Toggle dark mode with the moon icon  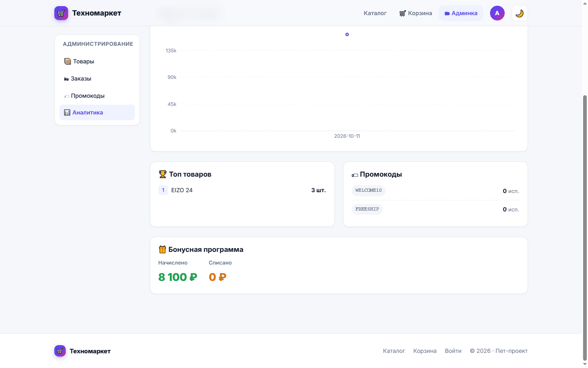coord(519,13)
